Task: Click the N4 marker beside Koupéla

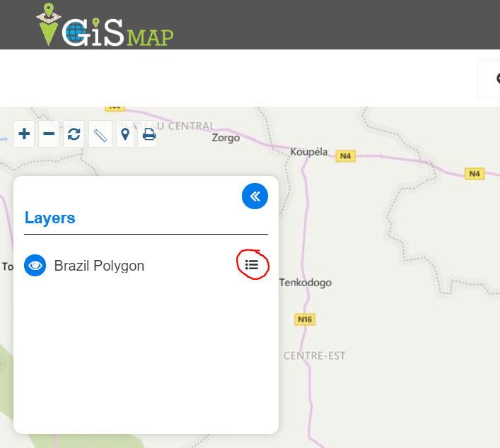Action: point(346,156)
